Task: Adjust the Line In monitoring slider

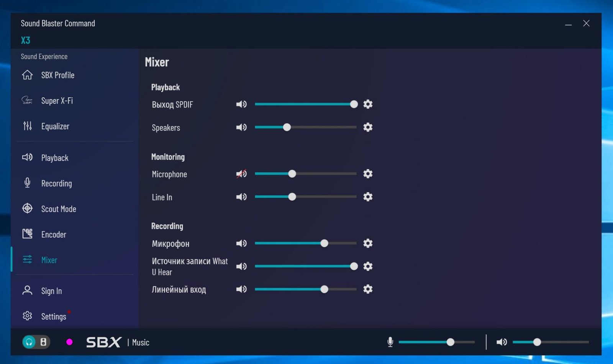Action: click(x=306, y=197)
